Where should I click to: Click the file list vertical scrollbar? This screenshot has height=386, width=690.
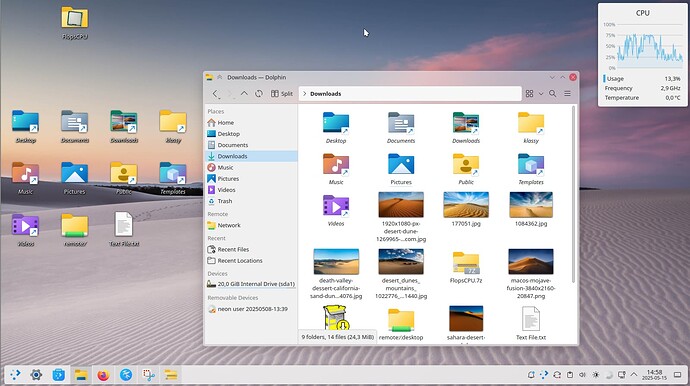[573, 195]
